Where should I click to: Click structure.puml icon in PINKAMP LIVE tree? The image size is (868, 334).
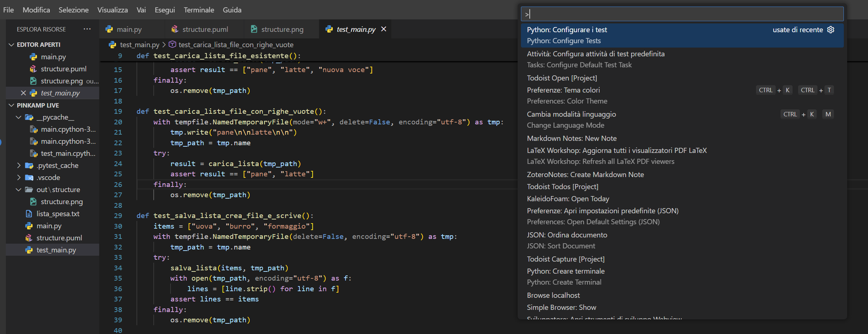(29, 238)
